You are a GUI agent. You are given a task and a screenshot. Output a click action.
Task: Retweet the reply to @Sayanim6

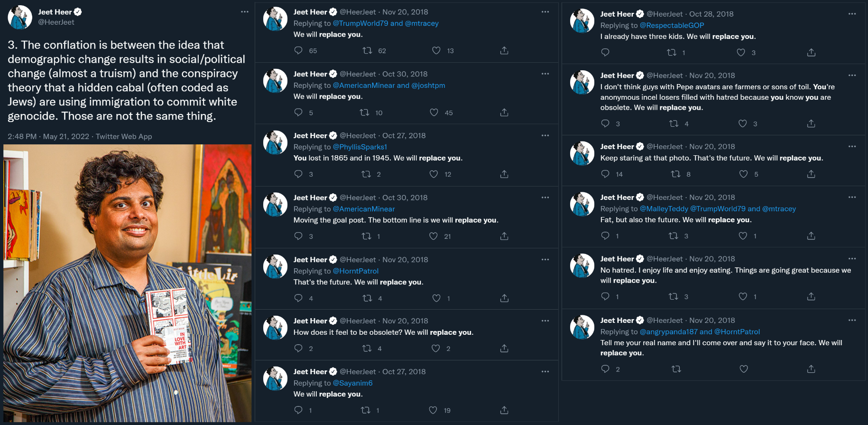[x=366, y=410]
